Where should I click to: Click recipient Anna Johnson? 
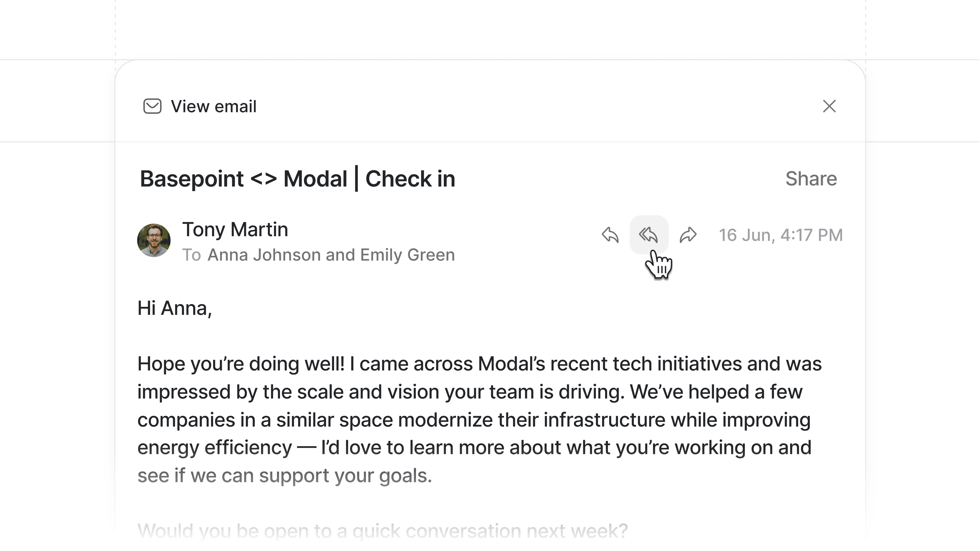coord(264,255)
